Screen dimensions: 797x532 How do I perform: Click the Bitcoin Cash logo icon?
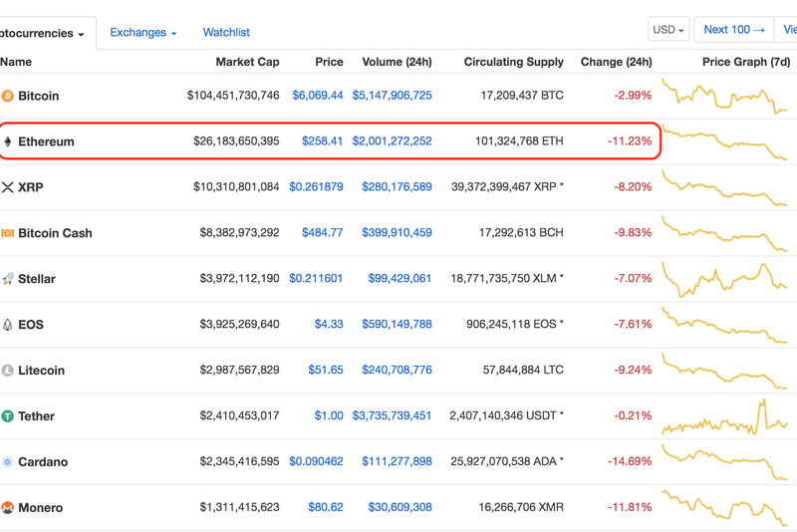[x=8, y=233]
